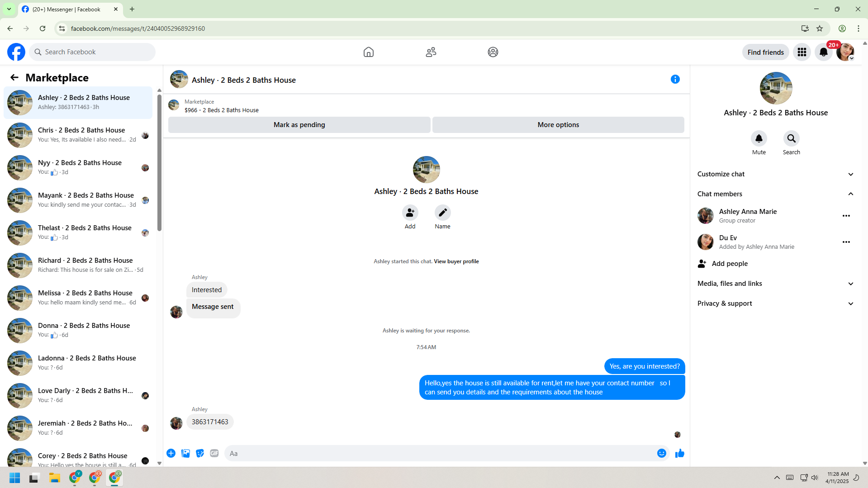This screenshot has height=488, width=868.
Task: Click Mark as pending button
Action: coord(299,125)
